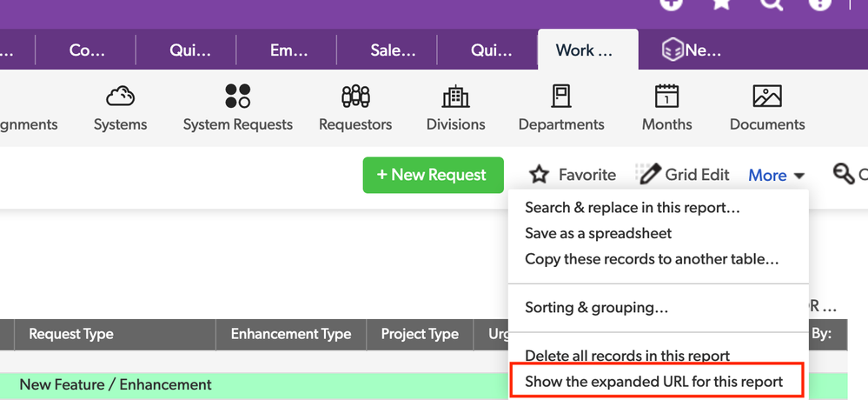This screenshot has height=400, width=868.
Task: Select Search & replace in this report
Action: pos(633,208)
